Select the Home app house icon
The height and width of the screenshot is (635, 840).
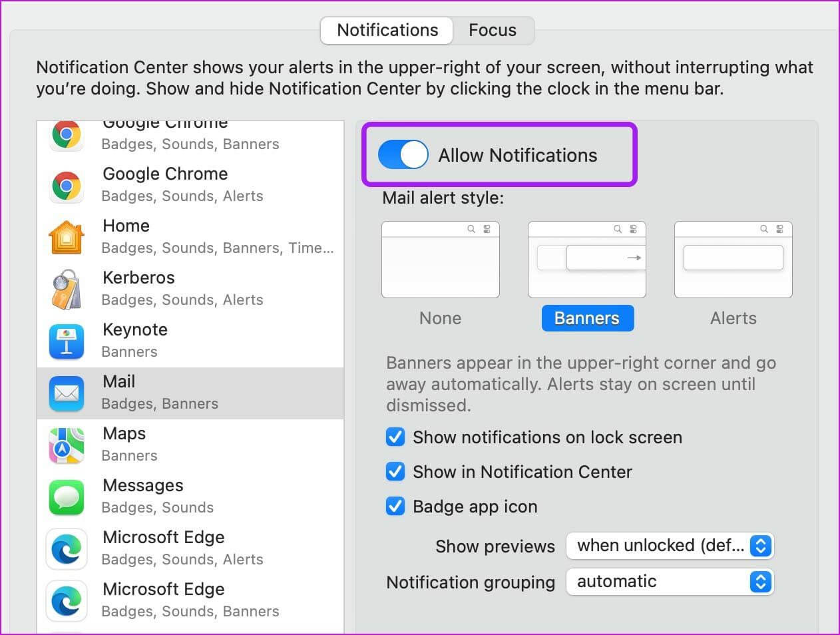click(x=66, y=238)
